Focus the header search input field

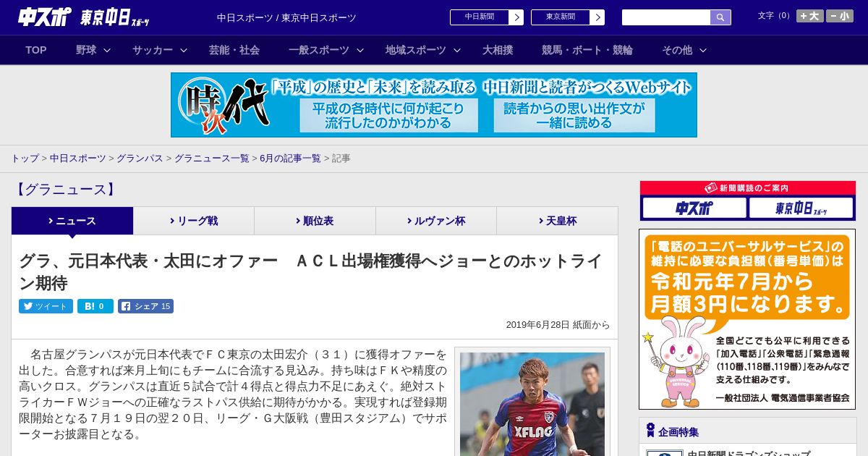click(x=666, y=17)
